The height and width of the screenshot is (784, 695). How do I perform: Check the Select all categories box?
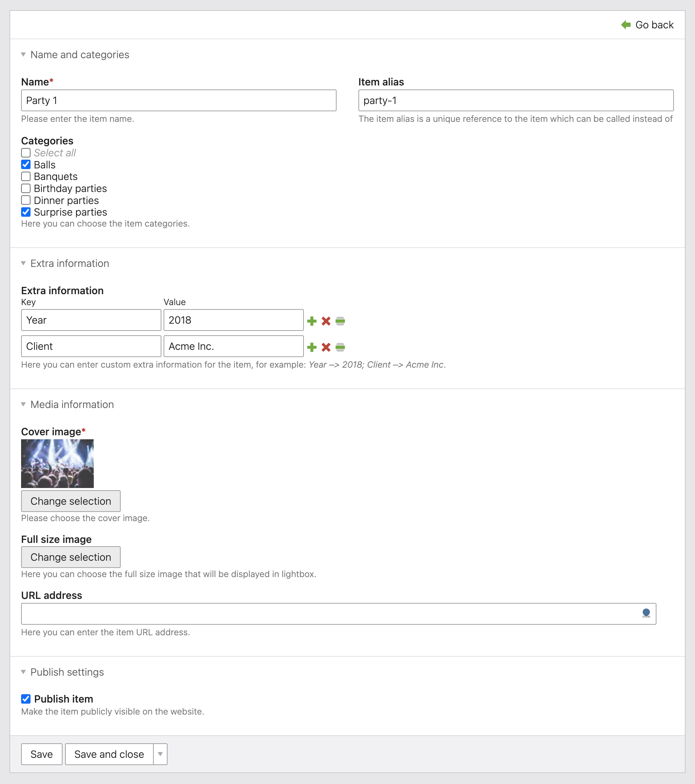(x=26, y=153)
